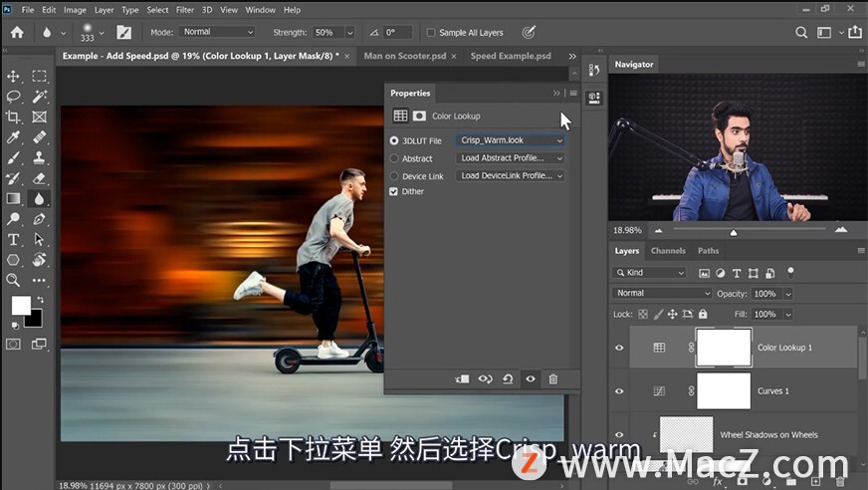
Task: Filter layers by pixel layers icon
Action: [704, 273]
